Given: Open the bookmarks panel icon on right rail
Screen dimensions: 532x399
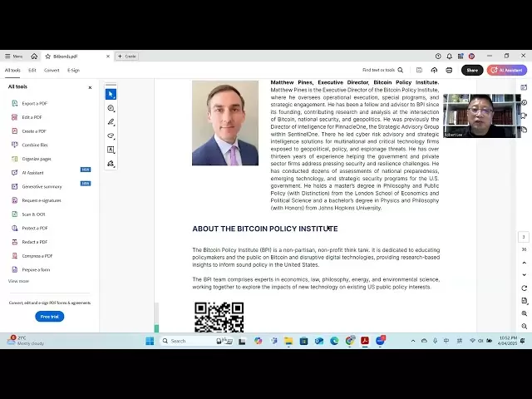Looking at the screenshot, I should coord(525,116).
